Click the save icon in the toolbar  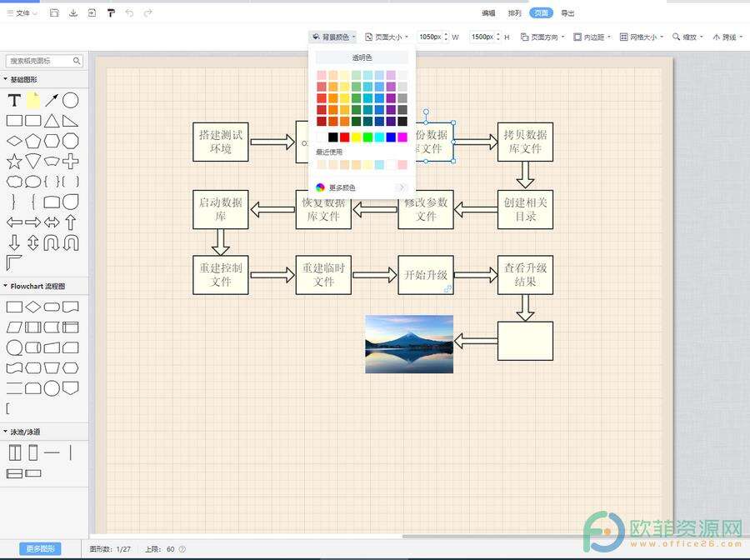click(x=73, y=12)
